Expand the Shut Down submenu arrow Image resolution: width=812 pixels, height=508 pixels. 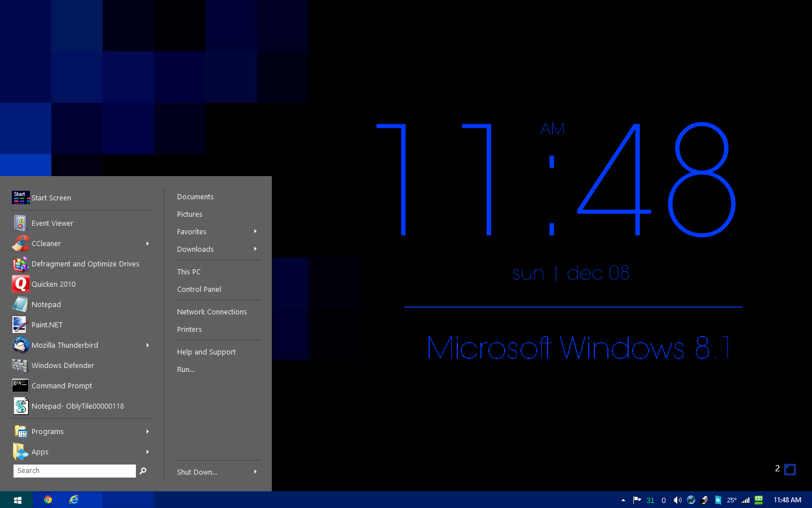coord(255,472)
